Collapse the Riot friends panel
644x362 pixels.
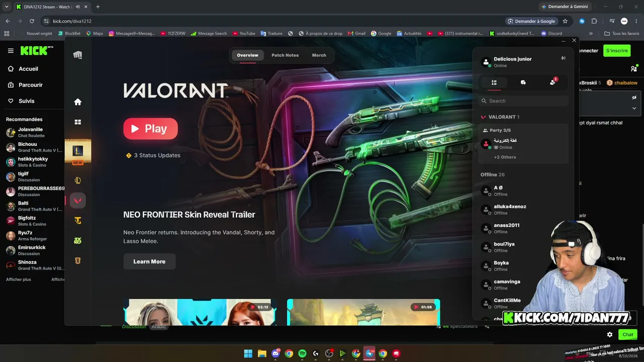563,58
